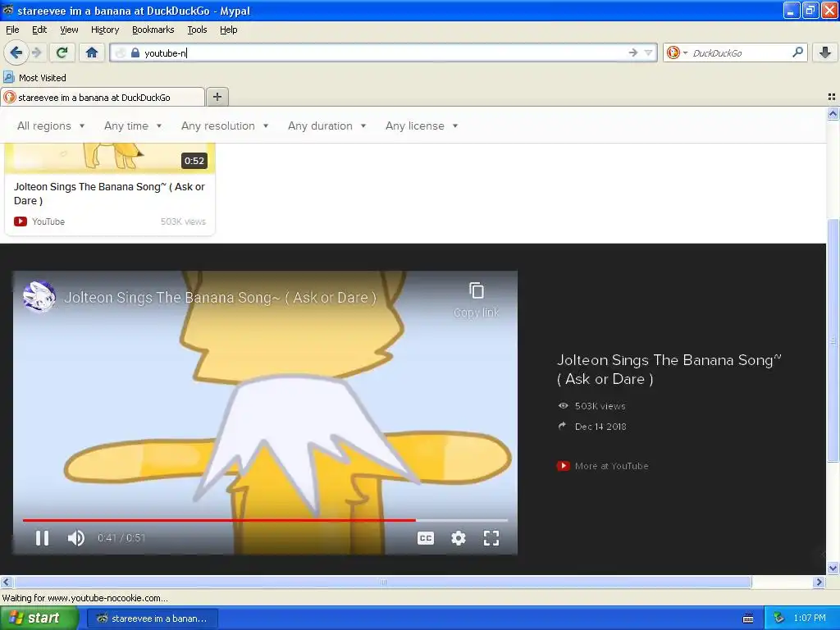This screenshot has width=840, height=630.
Task: Click the channel avatar in video player
Action: click(39, 296)
